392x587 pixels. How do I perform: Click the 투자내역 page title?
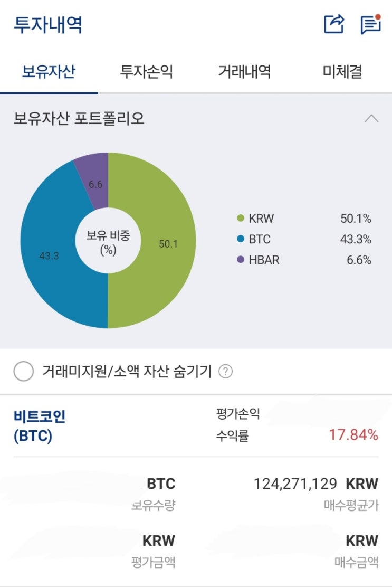pos(47,24)
